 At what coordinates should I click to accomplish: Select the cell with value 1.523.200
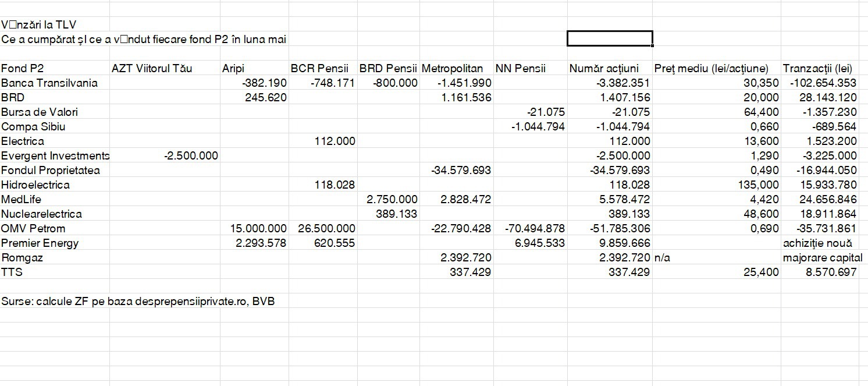[831, 141]
